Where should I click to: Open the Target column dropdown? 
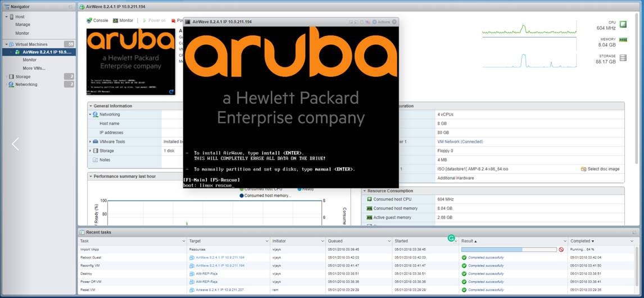(x=267, y=241)
